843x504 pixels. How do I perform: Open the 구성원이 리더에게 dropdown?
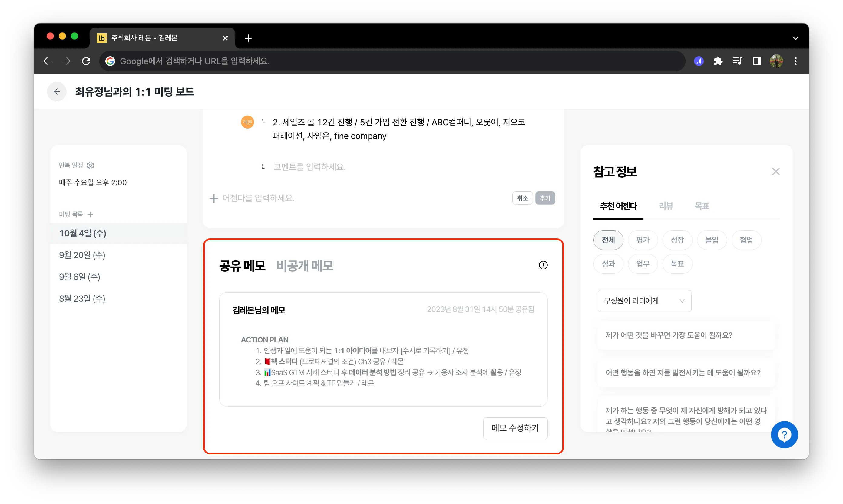pyautogui.click(x=644, y=301)
